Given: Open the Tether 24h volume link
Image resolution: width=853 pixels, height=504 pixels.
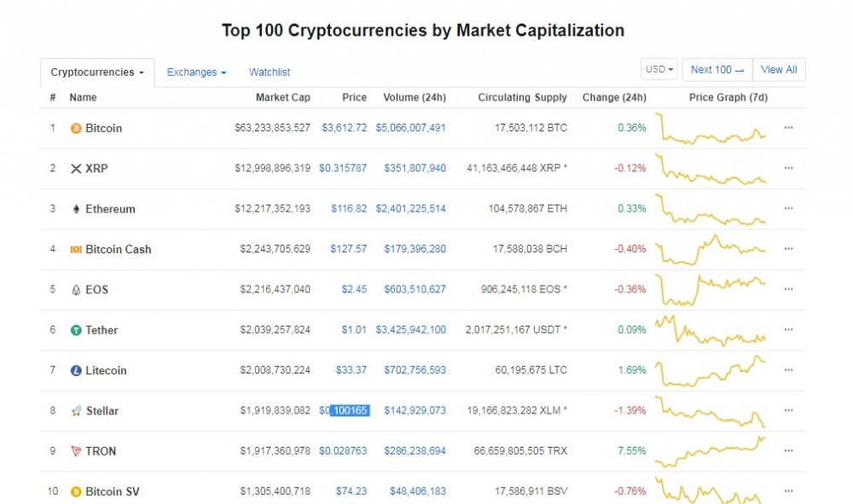Looking at the screenshot, I should (415, 330).
